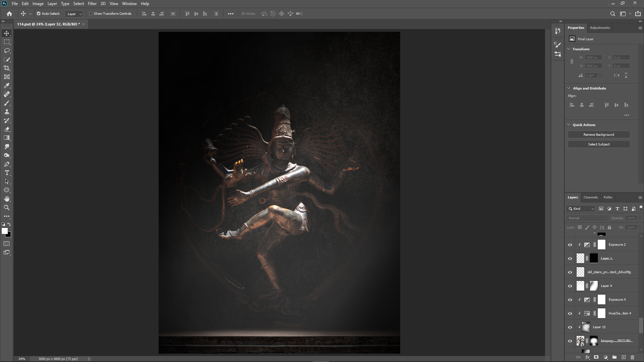Image resolution: width=644 pixels, height=362 pixels.
Task: Select the Brush tool
Action: point(7,103)
